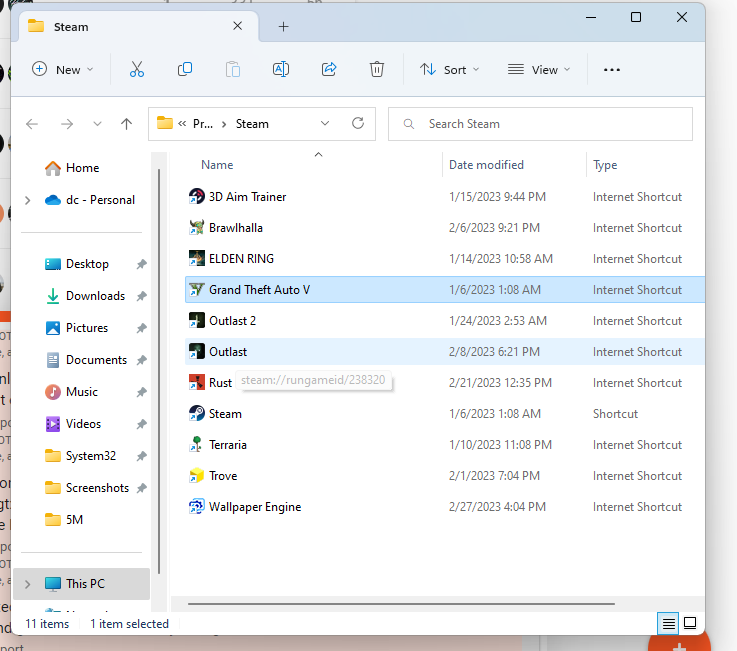Click the Share icon in toolbar
737x651 pixels.
(329, 69)
